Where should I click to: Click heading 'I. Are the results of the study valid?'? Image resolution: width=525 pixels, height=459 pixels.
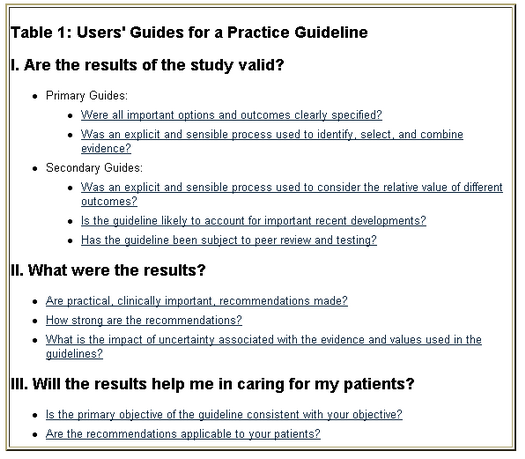pyautogui.click(x=147, y=65)
